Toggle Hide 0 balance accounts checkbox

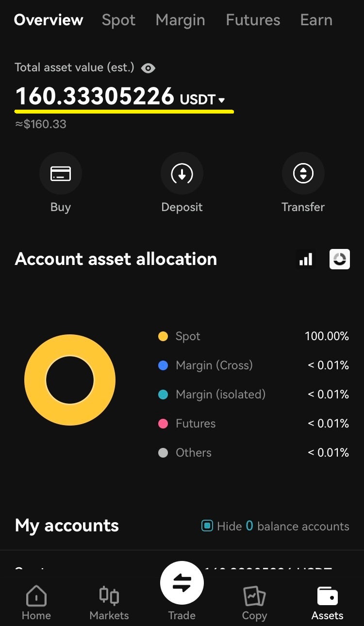click(207, 526)
